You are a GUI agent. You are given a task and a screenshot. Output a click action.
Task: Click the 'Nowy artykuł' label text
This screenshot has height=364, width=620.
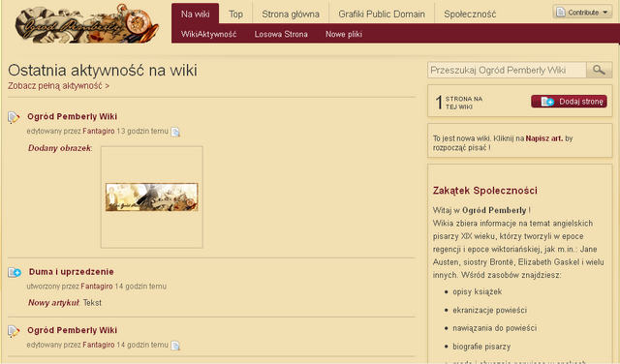tap(54, 303)
